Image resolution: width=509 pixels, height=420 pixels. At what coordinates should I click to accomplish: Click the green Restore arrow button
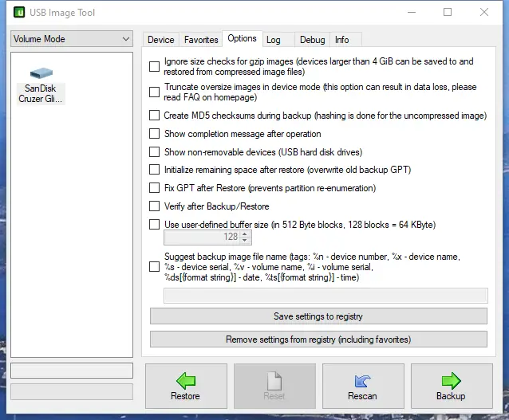pyautogui.click(x=186, y=386)
